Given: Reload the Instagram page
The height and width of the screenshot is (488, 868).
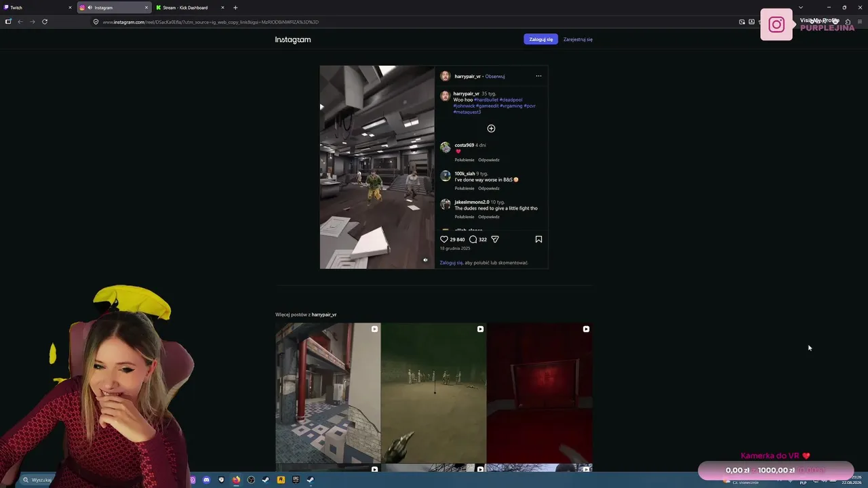Looking at the screenshot, I should point(45,22).
